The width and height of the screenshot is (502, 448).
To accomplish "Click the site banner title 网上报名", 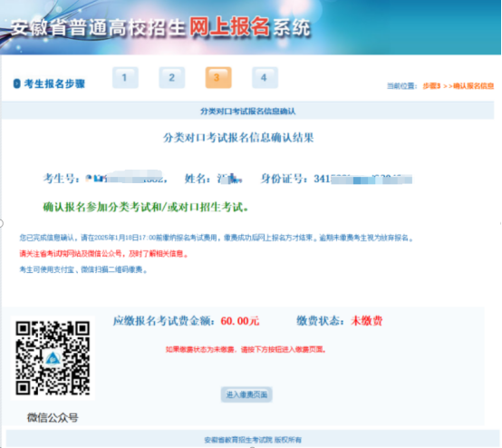I will point(229,26).
